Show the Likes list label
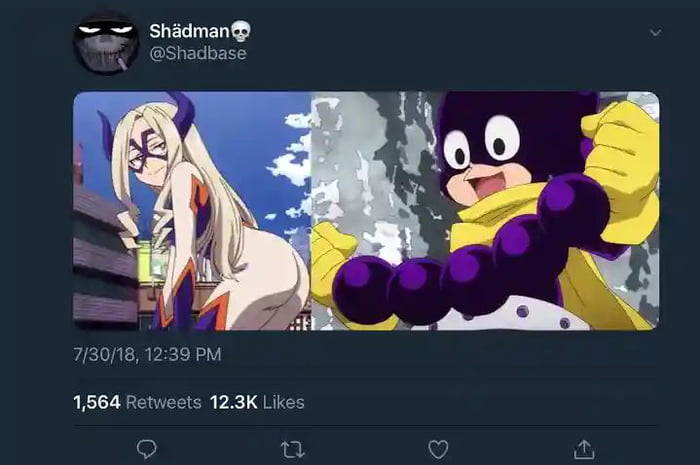This screenshot has width=700, height=465. click(x=284, y=402)
